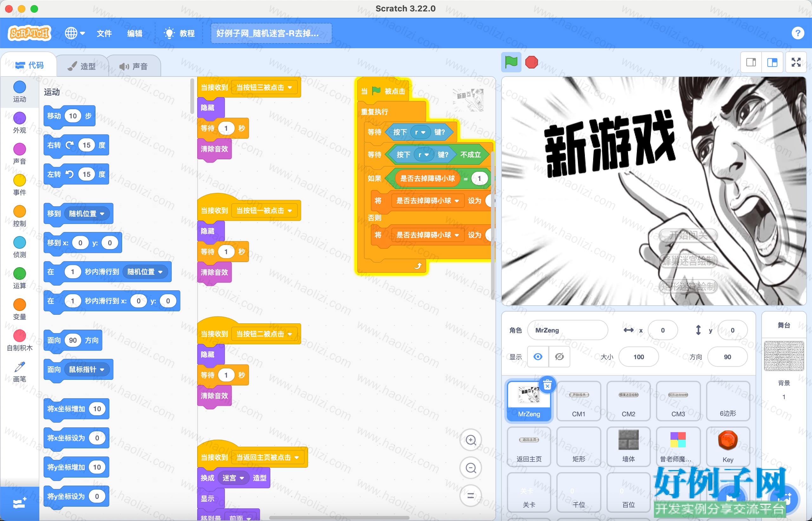Select the 6边形 sprite
This screenshot has height=521, width=812.
click(x=728, y=401)
